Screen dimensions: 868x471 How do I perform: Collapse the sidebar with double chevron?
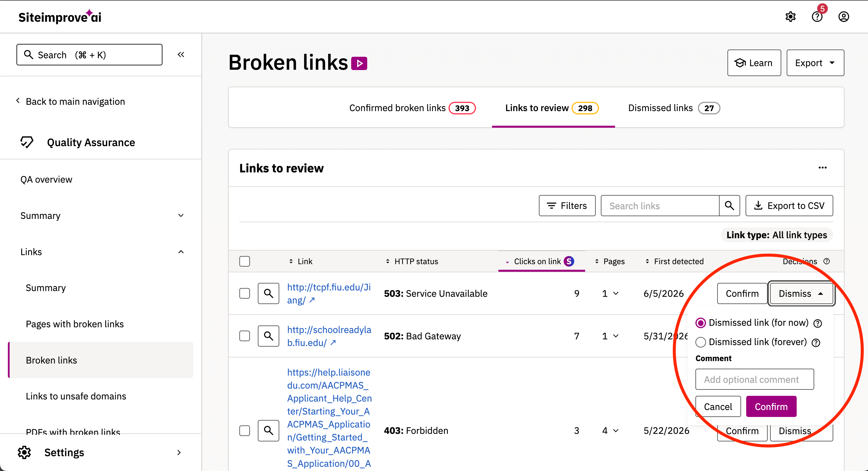[x=181, y=55]
